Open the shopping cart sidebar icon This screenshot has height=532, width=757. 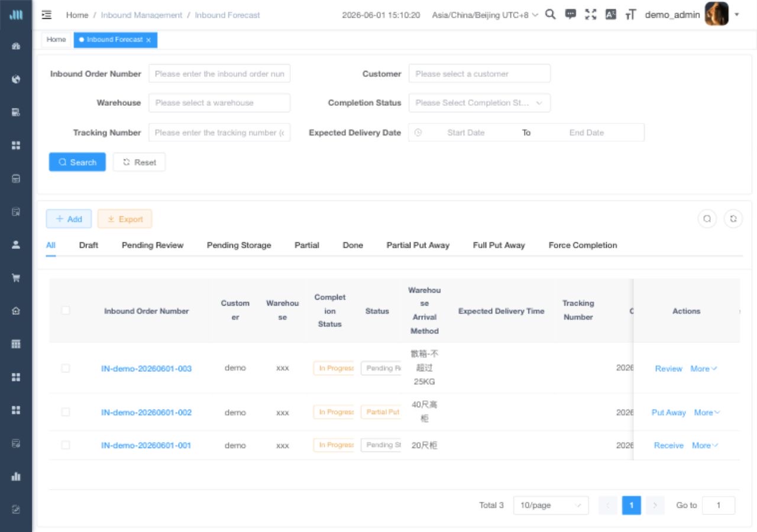(16, 278)
